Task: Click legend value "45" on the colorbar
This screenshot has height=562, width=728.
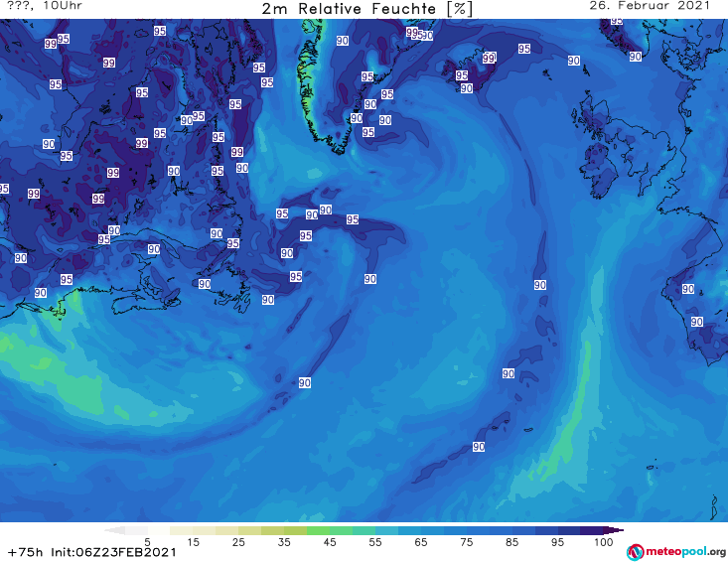Action: pyautogui.click(x=330, y=542)
